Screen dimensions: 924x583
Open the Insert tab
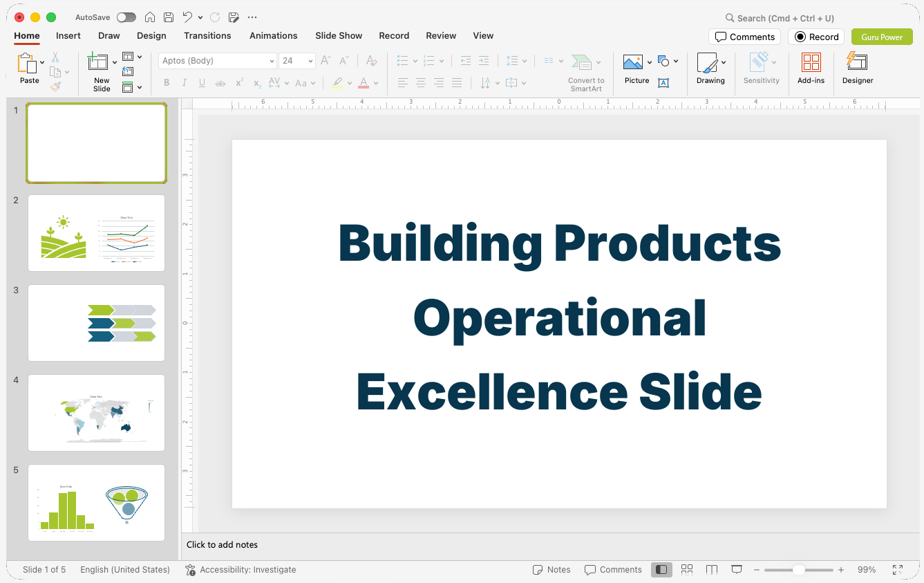(68, 35)
